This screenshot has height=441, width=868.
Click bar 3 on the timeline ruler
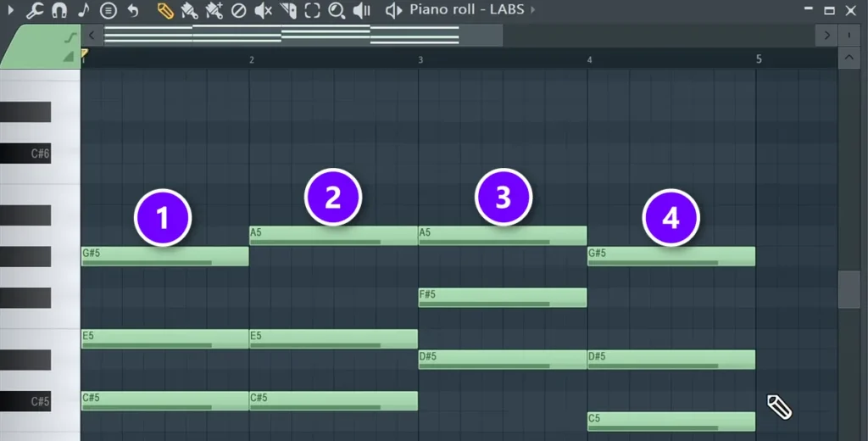[x=420, y=60]
